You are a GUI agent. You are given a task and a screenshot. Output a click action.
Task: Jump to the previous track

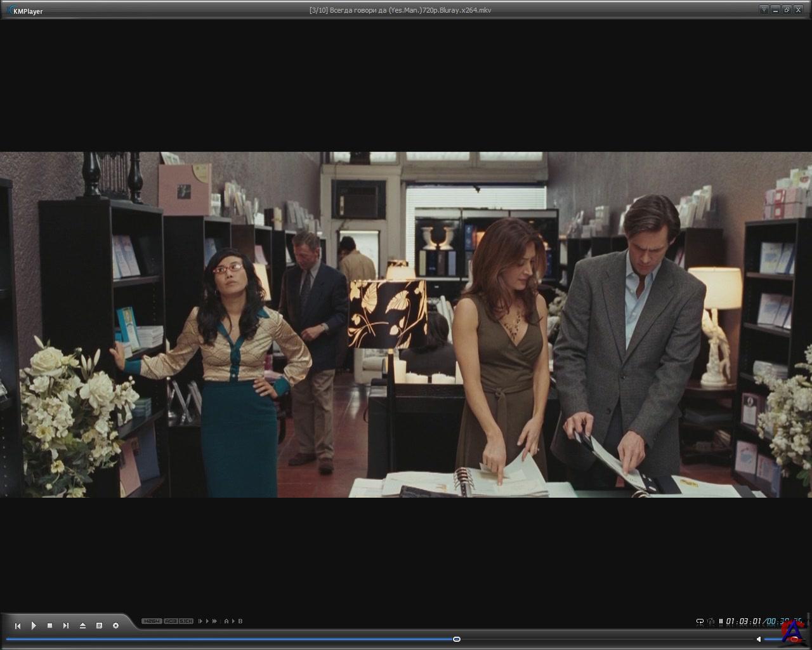18,626
